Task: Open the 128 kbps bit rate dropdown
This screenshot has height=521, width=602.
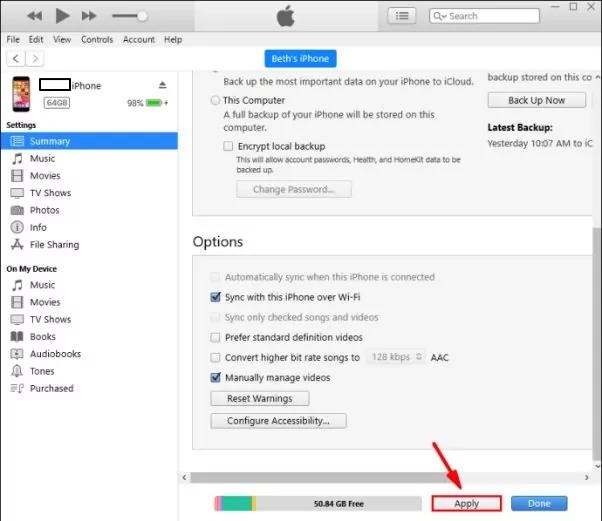Action: (397, 357)
